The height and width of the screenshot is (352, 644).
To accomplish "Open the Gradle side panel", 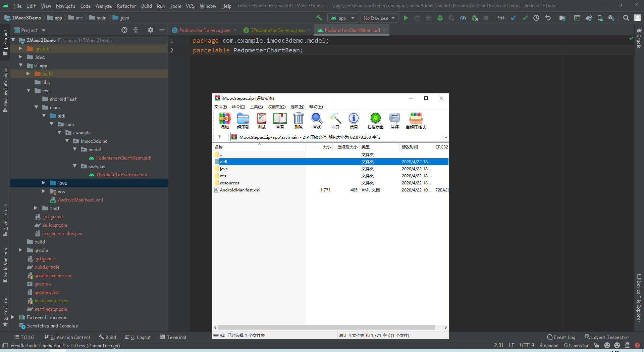I will 639,39.
